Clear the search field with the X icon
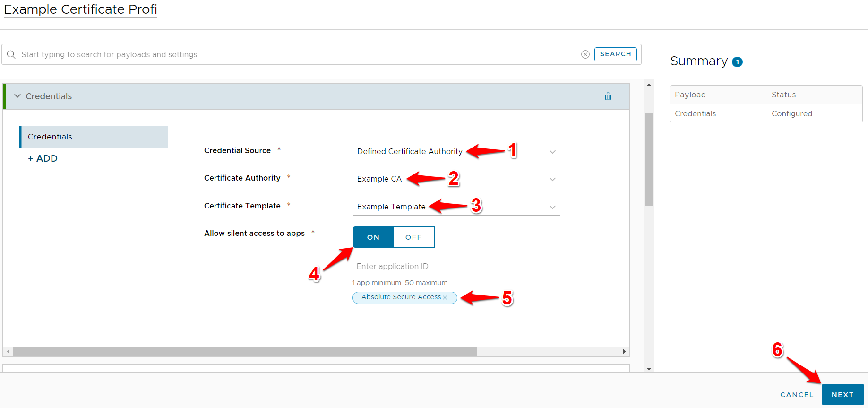This screenshot has height=408, width=868. click(585, 54)
